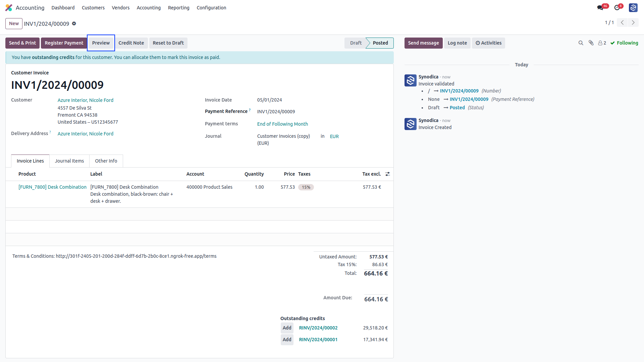Open column settings icon in invoice lines
This screenshot has width=644, height=362.
click(x=388, y=174)
